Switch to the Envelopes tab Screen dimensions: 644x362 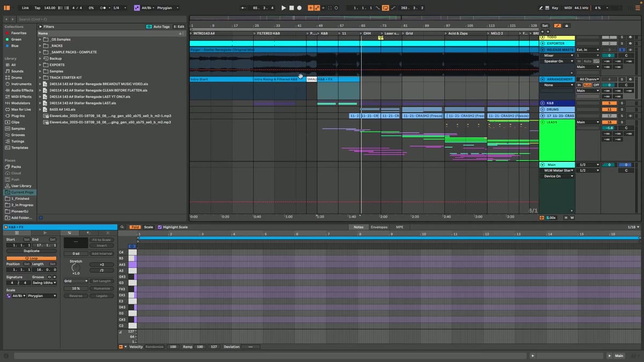point(379,227)
